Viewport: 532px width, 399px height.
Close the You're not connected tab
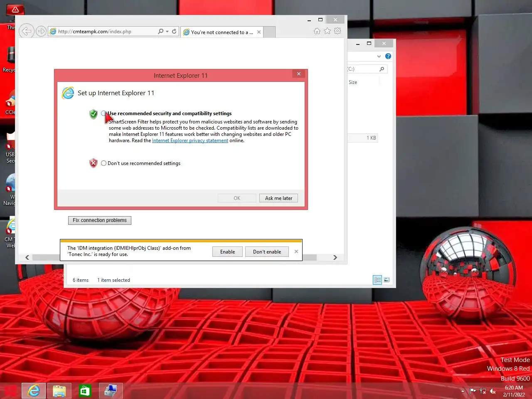(259, 32)
